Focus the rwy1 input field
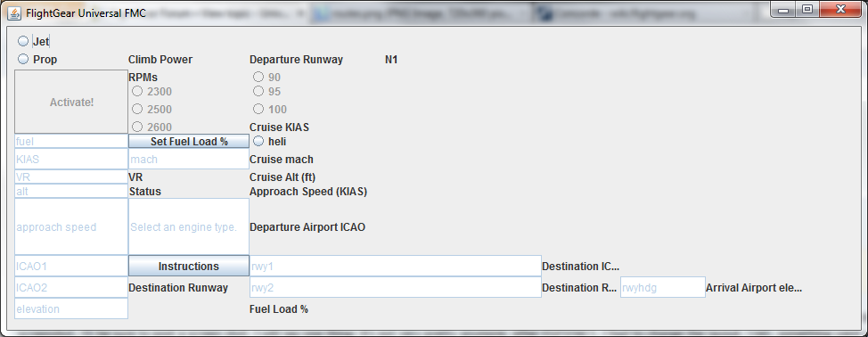 (396, 267)
